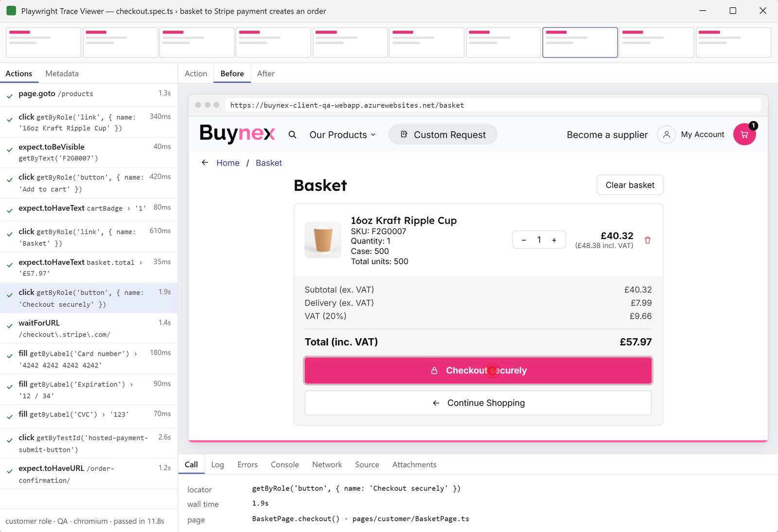Open the Network tab

327,464
